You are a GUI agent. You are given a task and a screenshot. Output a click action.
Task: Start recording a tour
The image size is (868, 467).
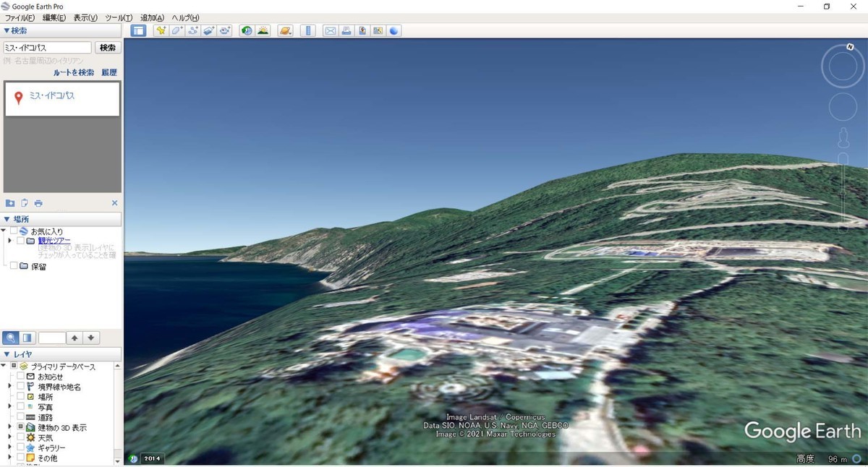tap(225, 30)
